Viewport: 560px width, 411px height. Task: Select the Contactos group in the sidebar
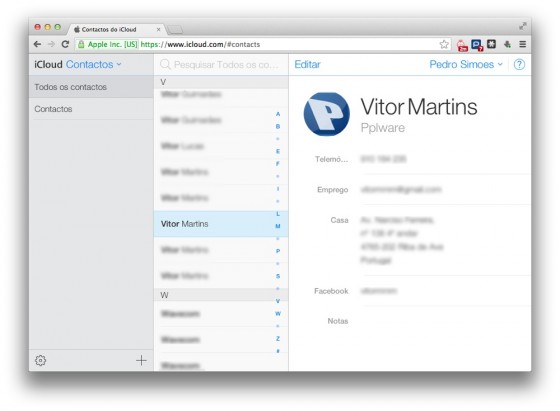tap(91, 109)
